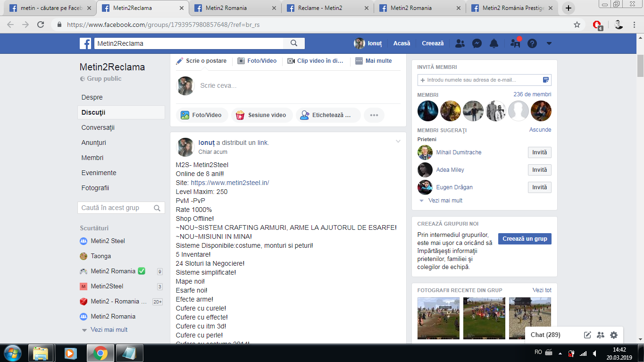This screenshot has width=644, height=362.
Task: Click Vezi tot for recent photos
Action: pos(542,290)
